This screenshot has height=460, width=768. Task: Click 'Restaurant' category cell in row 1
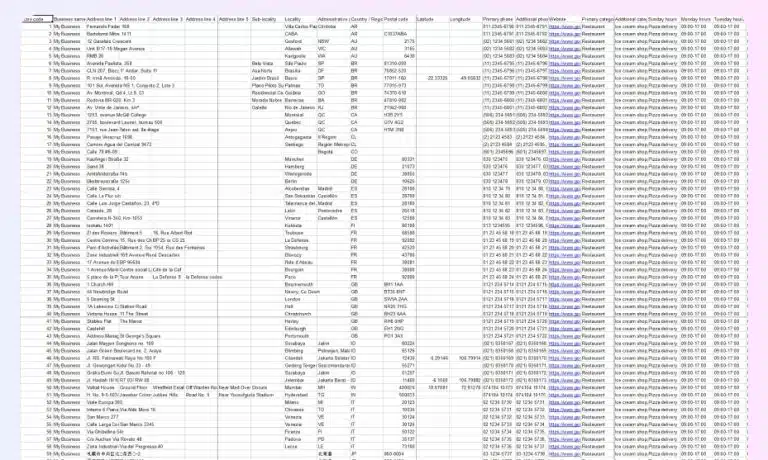(593, 26)
